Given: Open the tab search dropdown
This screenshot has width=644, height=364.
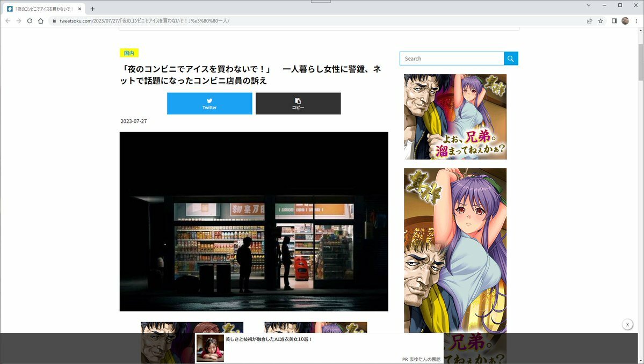Looking at the screenshot, I should [x=588, y=5].
